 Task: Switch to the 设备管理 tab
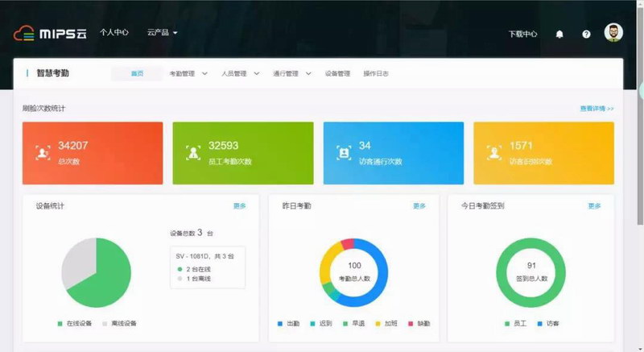(337, 73)
